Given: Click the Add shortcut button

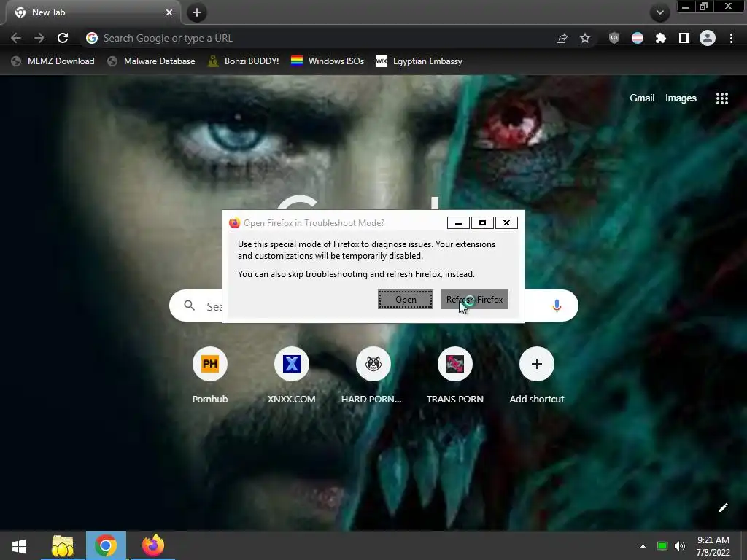Looking at the screenshot, I should 536,376.
